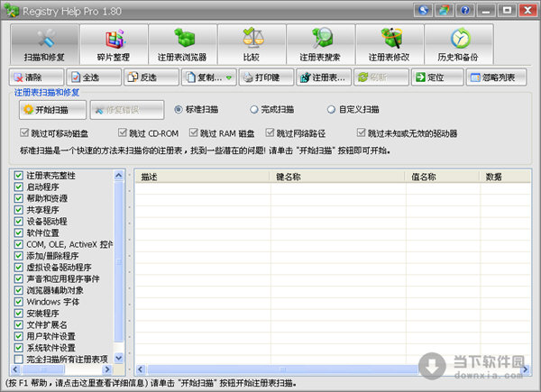Screen dimensions: 541x392
Task: Open the 扫描和修复 scan and repair tab
Action: tap(42, 44)
